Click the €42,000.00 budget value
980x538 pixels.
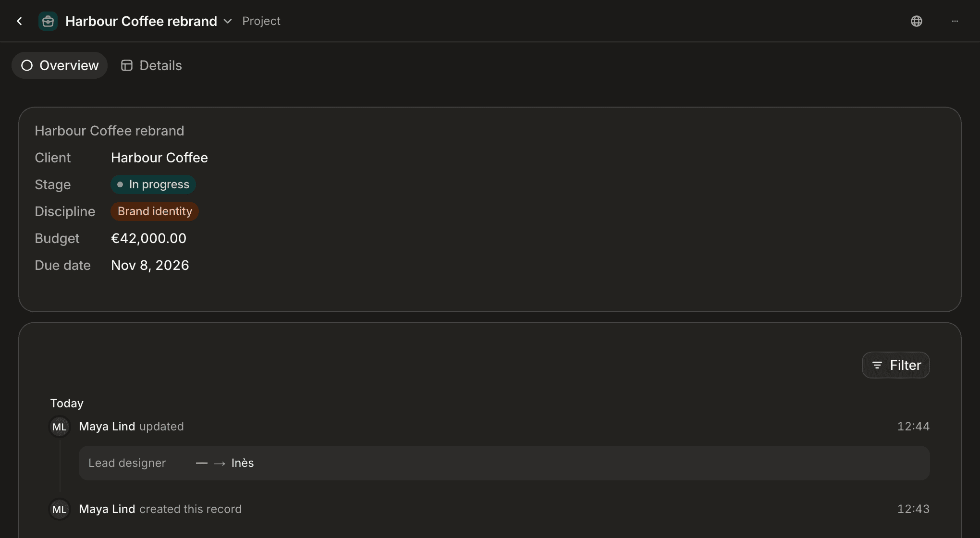tap(148, 238)
